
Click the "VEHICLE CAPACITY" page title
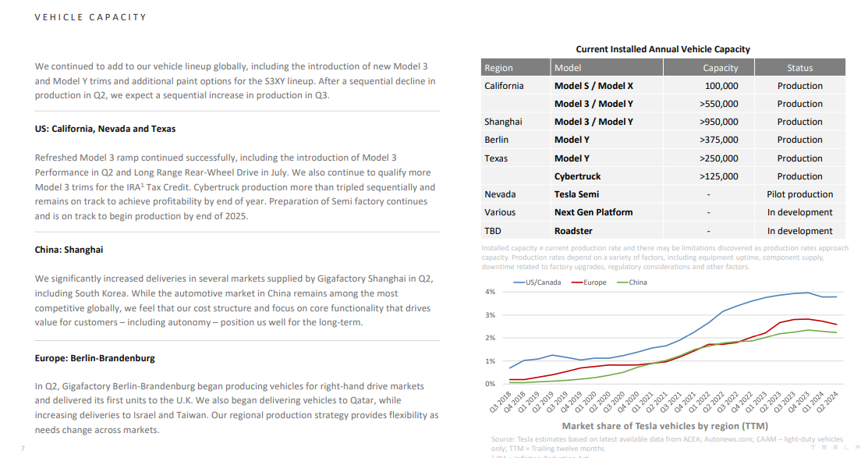[90, 17]
